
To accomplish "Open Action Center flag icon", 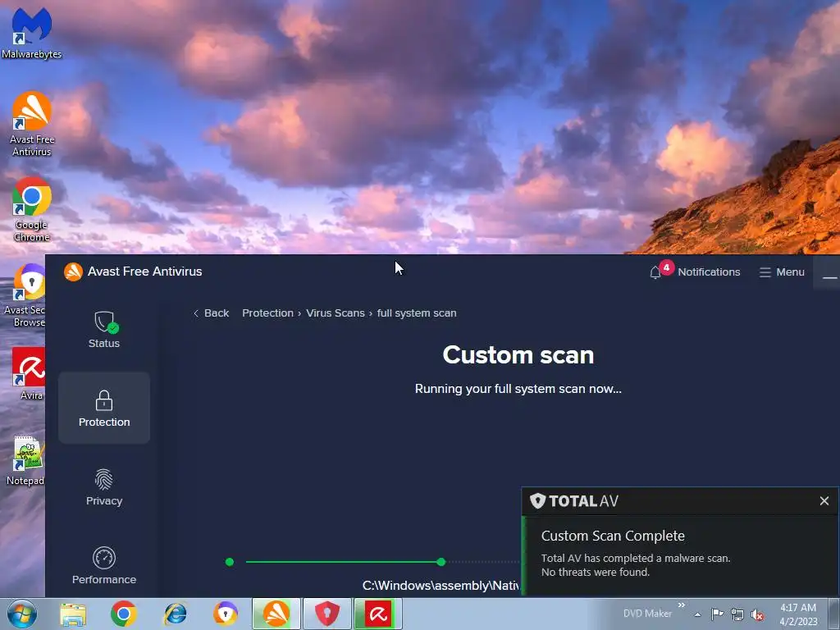I will (717, 614).
